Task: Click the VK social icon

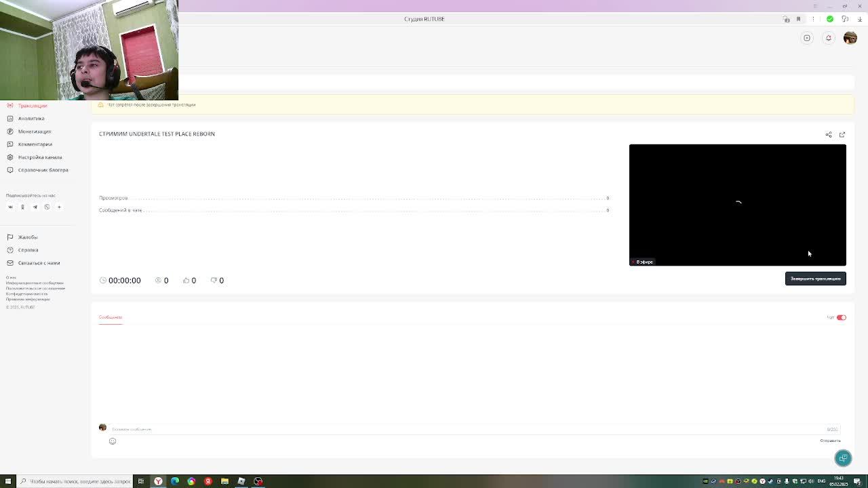Action: click(x=10, y=207)
